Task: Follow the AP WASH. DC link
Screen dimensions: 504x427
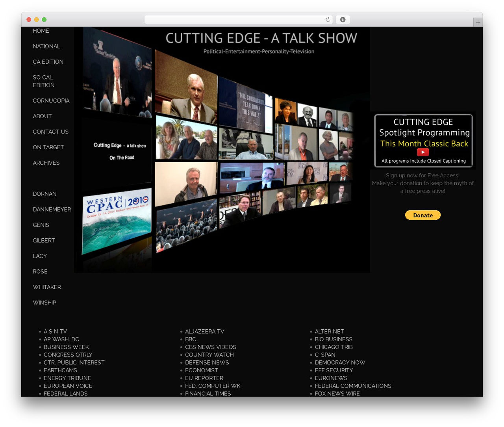Action: 61,340
